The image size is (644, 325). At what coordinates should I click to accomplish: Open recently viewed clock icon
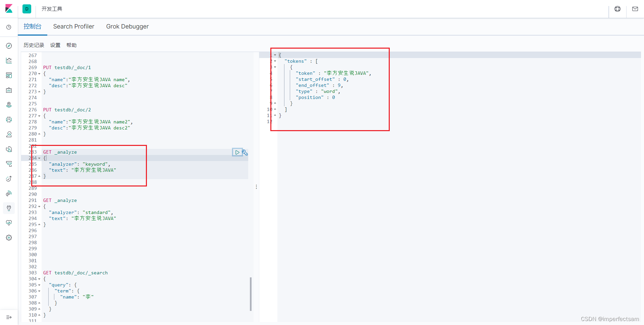pyautogui.click(x=9, y=27)
